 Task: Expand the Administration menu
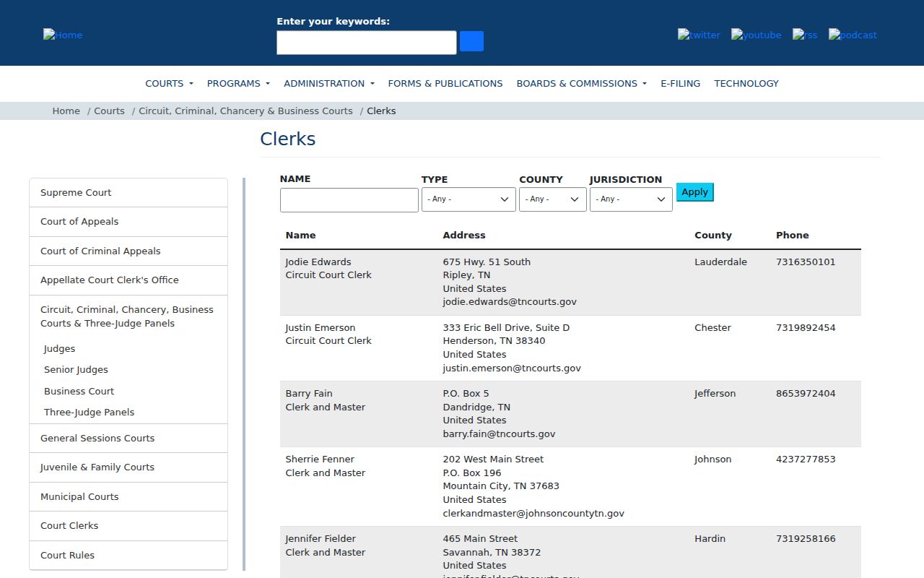329,83
